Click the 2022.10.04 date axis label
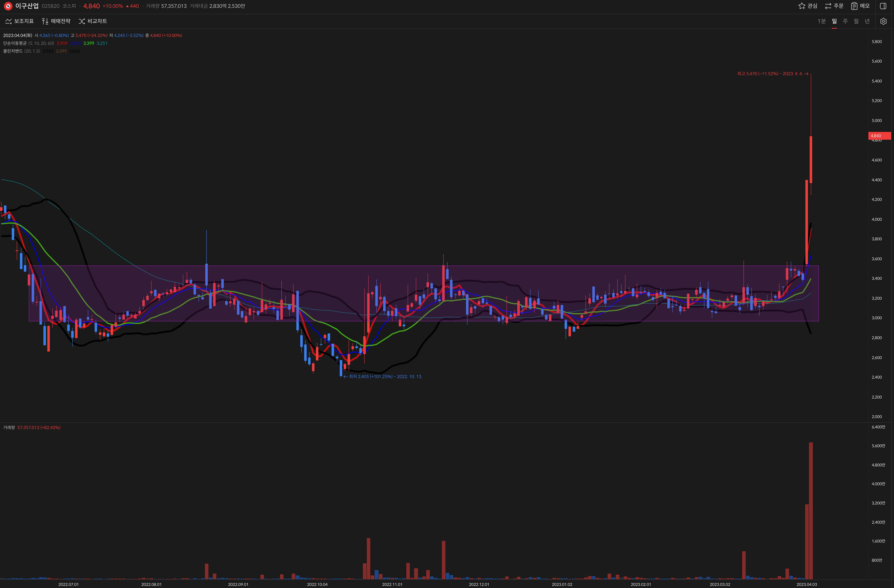This screenshot has height=588, width=894. coord(317,584)
